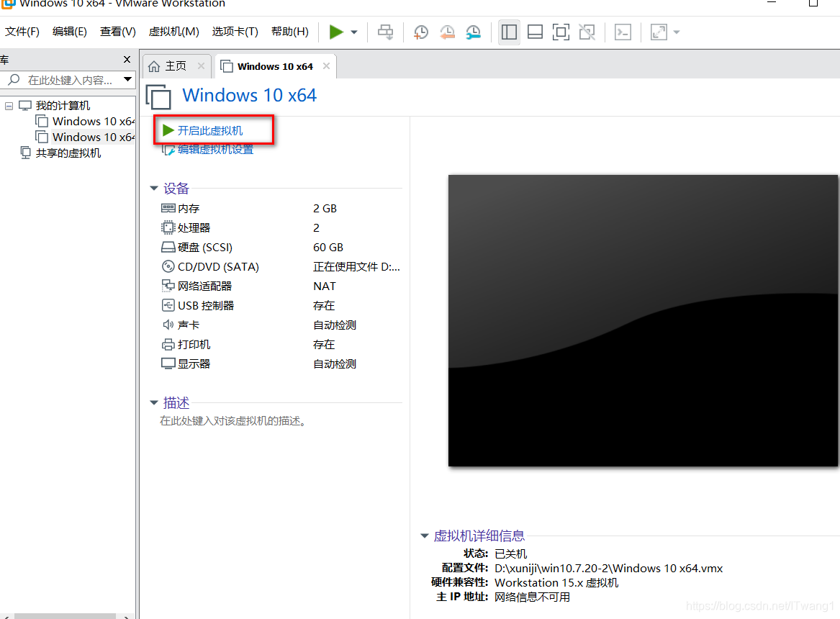Close the library panel with X
Screen dimensions: 840x619
tap(127, 60)
